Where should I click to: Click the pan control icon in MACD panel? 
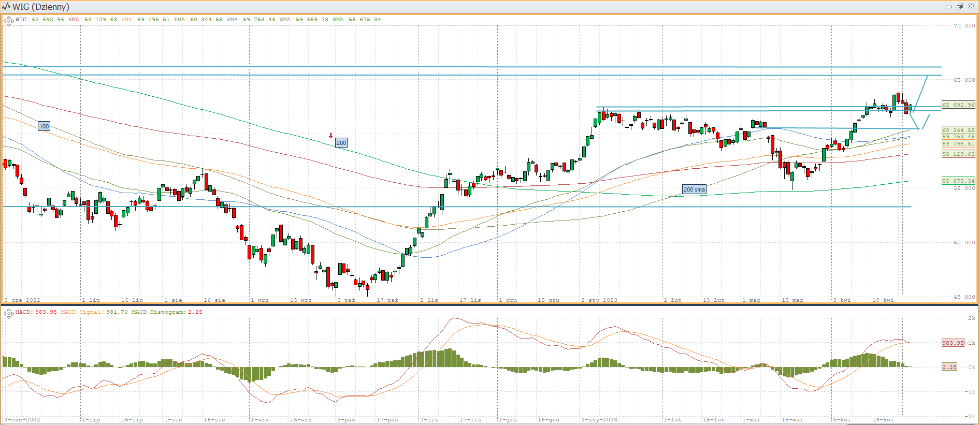point(8,313)
